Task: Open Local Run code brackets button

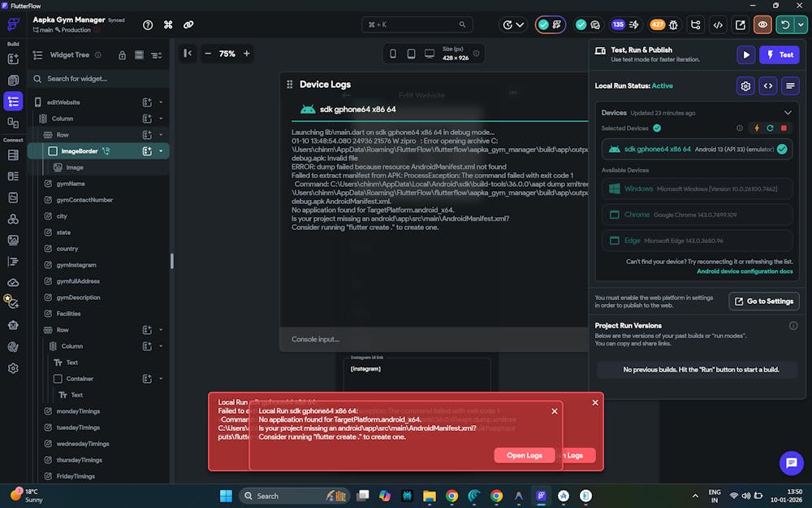Action: tap(768, 86)
